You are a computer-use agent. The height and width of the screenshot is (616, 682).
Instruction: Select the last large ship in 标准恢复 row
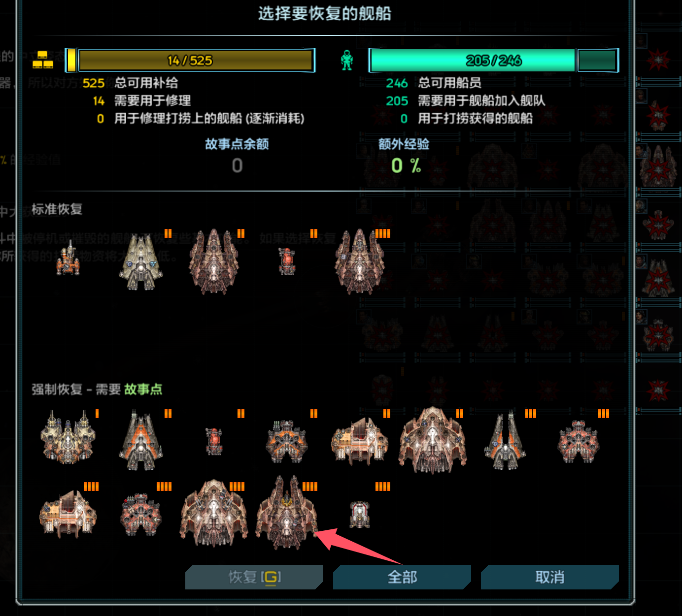pos(360,262)
